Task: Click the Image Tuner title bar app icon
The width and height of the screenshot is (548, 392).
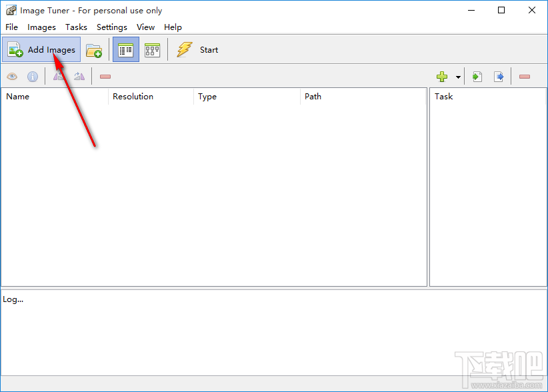Action: click(11, 11)
